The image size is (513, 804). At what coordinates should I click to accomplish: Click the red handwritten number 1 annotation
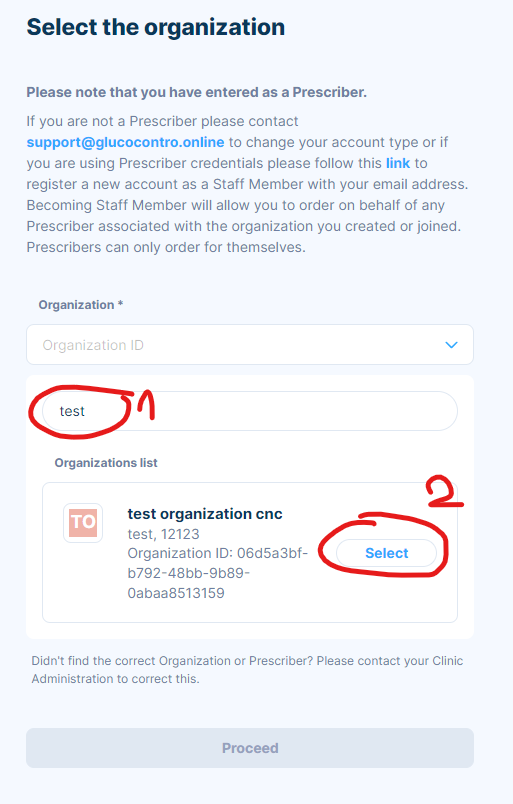click(x=143, y=405)
